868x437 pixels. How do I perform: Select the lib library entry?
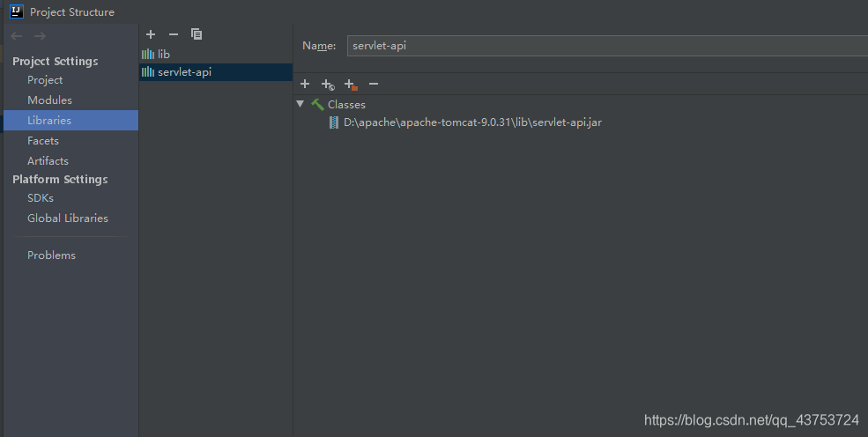(x=215, y=55)
